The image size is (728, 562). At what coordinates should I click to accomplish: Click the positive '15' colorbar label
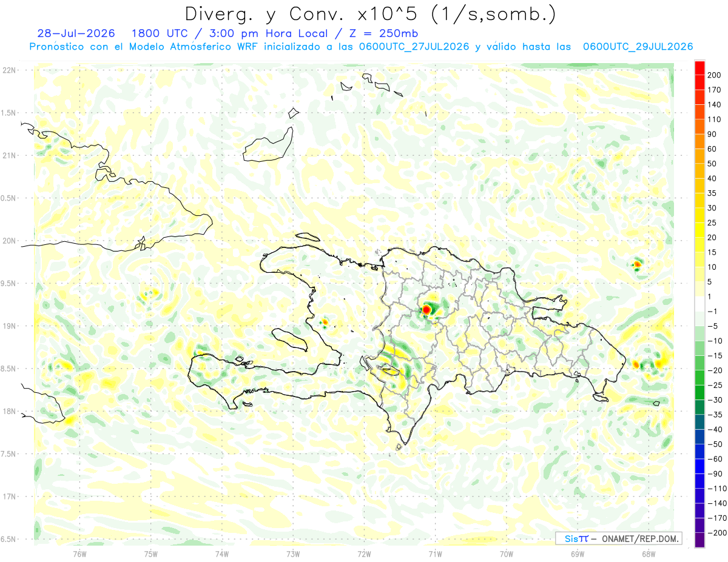coord(713,252)
